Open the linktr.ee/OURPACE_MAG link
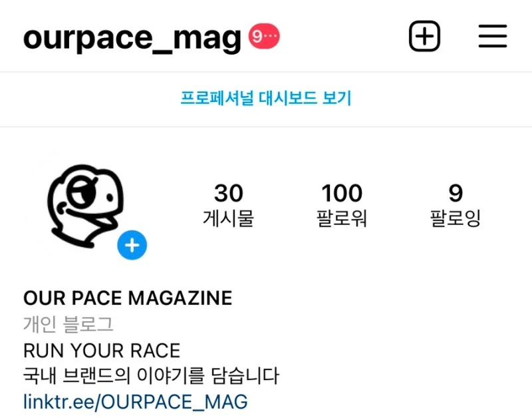The width and height of the screenshot is (532, 418). coord(136,401)
